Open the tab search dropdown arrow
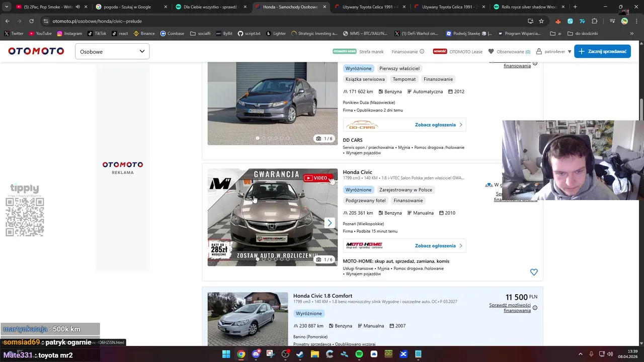This screenshot has width=644, height=362. click(7, 7)
